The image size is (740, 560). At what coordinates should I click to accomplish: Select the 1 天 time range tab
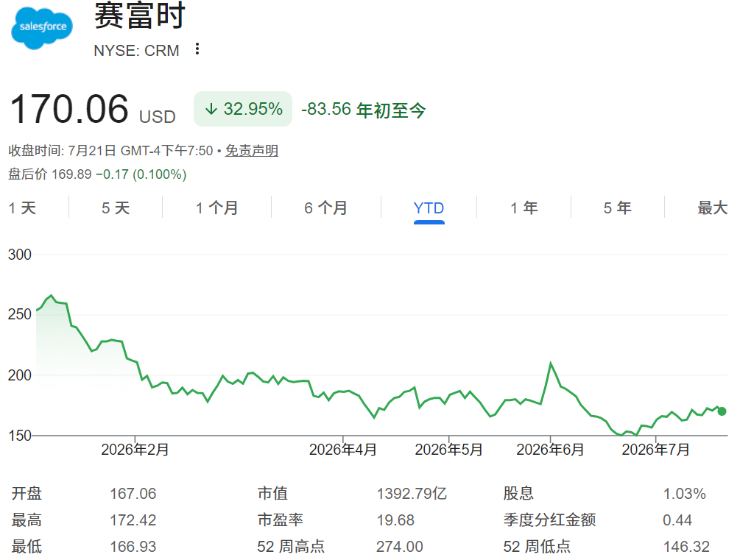(22, 208)
